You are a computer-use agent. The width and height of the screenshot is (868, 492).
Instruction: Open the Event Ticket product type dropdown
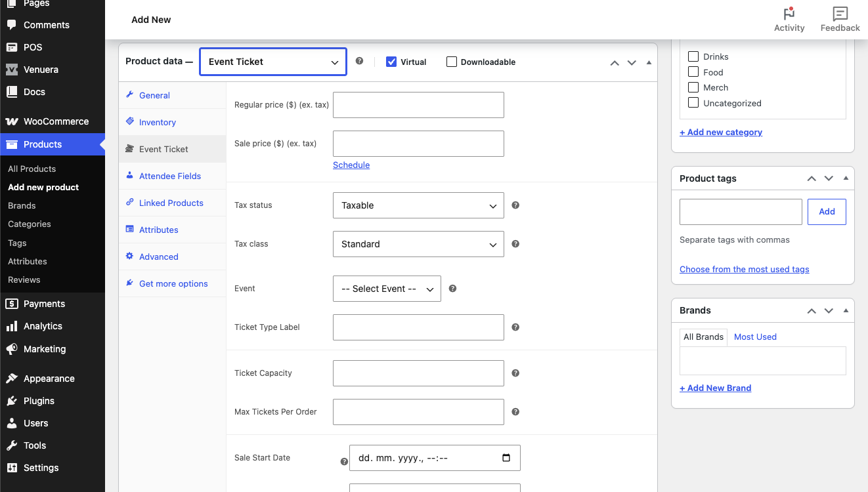[273, 62]
